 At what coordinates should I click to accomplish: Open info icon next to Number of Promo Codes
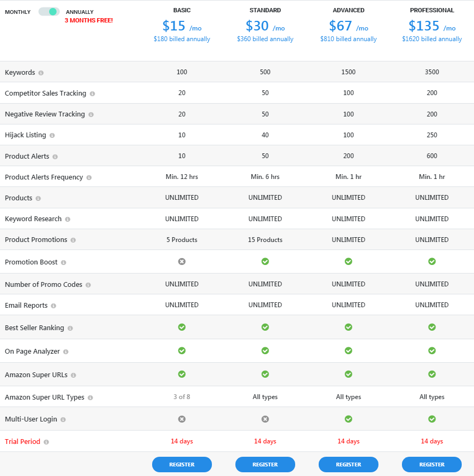click(88, 285)
